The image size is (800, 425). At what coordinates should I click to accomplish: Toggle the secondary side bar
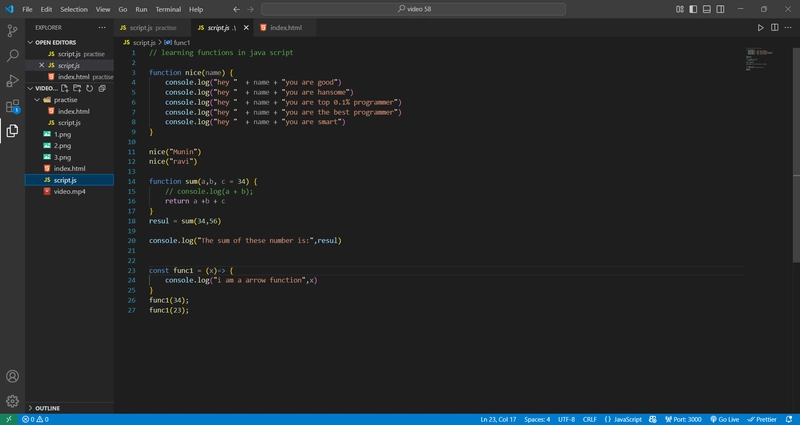[720, 9]
